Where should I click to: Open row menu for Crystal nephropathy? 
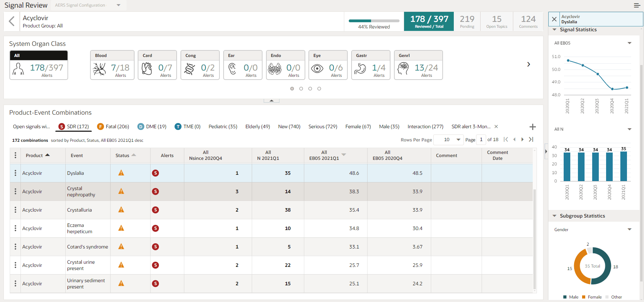click(15, 191)
